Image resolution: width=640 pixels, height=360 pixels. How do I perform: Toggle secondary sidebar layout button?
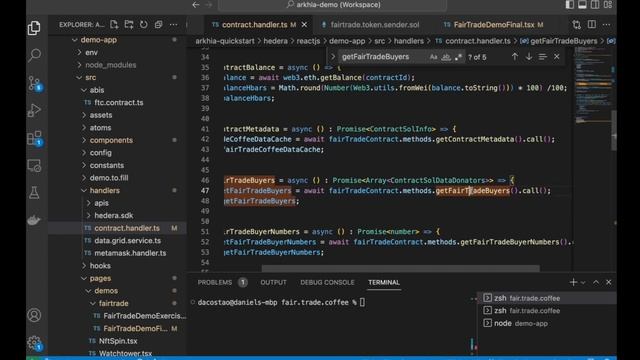(x=595, y=5)
